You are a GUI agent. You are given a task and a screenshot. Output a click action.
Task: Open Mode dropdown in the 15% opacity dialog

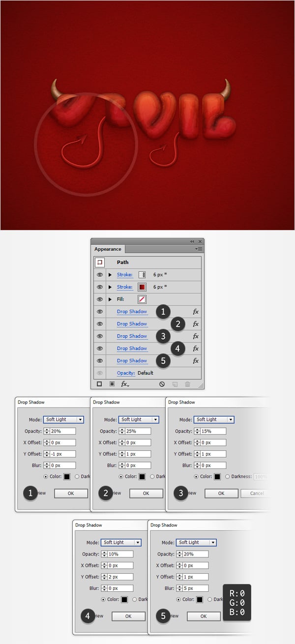[214, 419]
